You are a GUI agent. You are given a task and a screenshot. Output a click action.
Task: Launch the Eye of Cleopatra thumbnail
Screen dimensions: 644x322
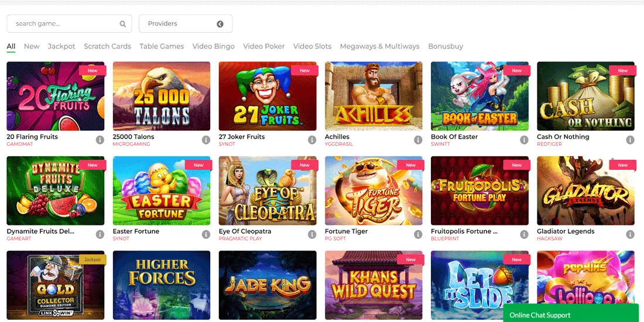point(268,191)
